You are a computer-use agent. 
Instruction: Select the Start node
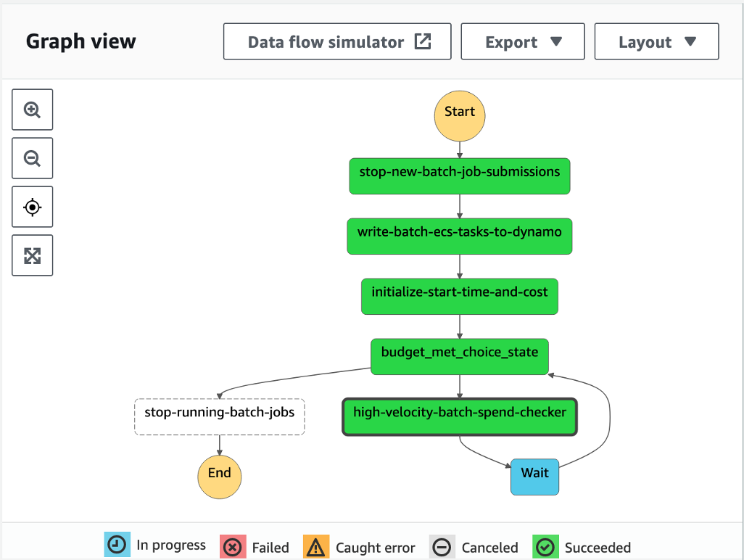(x=459, y=115)
